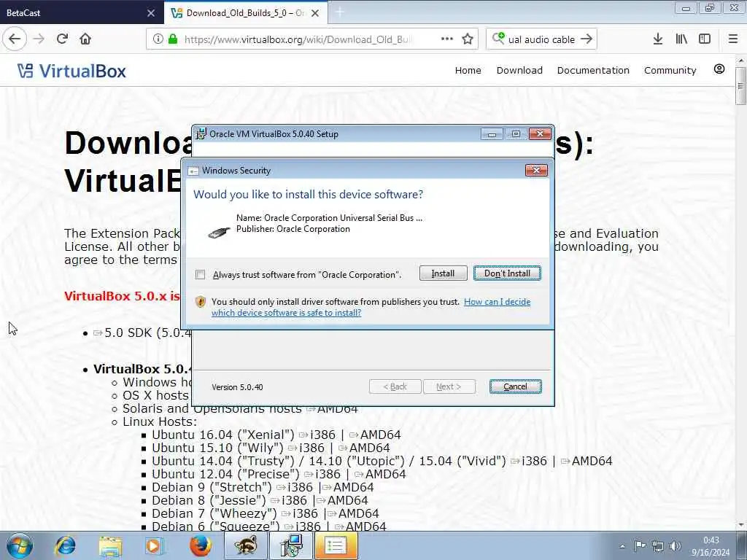The width and height of the screenshot is (747, 560).
Task: Click the shield warning icon in Windows Security
Action: click(x=201, y=302)
